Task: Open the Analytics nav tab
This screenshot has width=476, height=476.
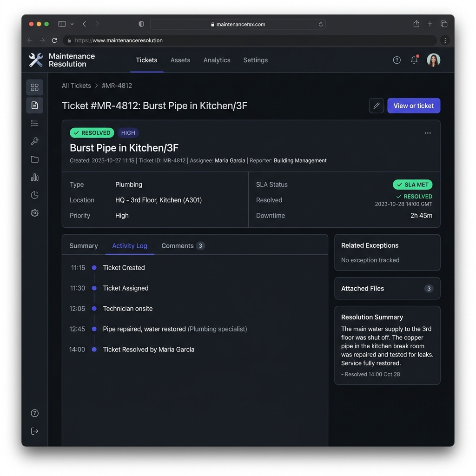Action: pos(217,60)
